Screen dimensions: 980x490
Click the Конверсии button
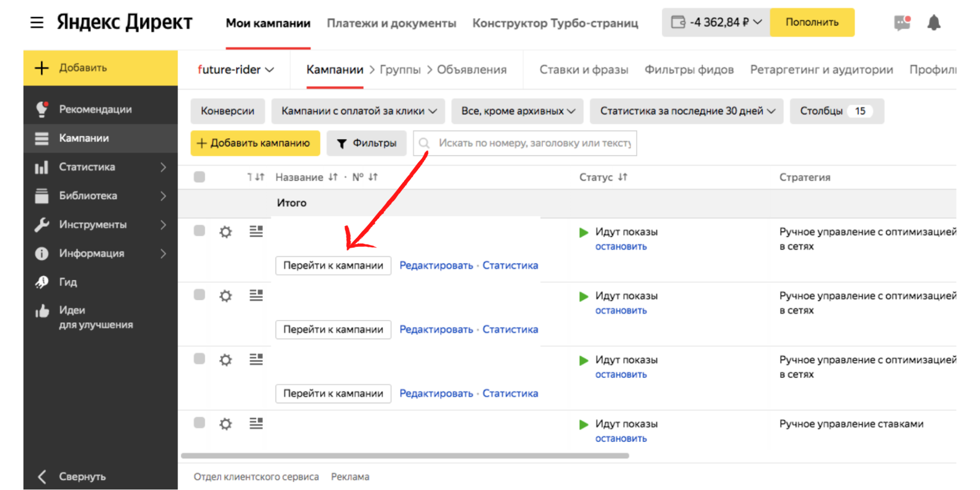[227, 111]
